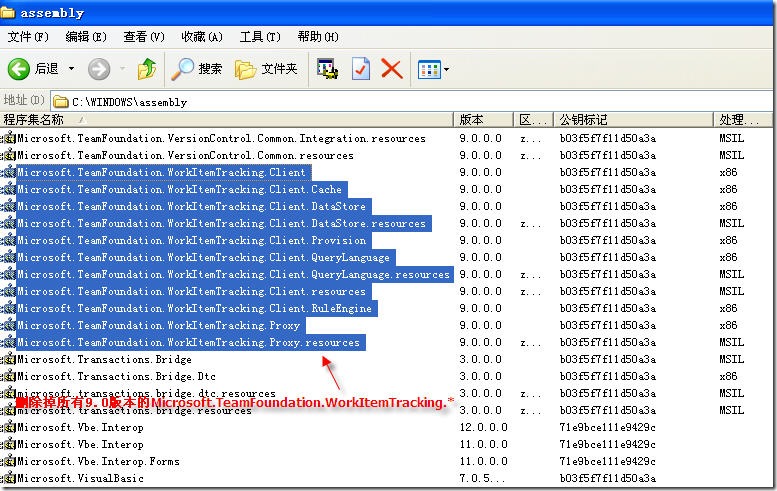Viewport: 777px width, 491px height.
Task: Go up one folder level
Action: tap(147, 69)
